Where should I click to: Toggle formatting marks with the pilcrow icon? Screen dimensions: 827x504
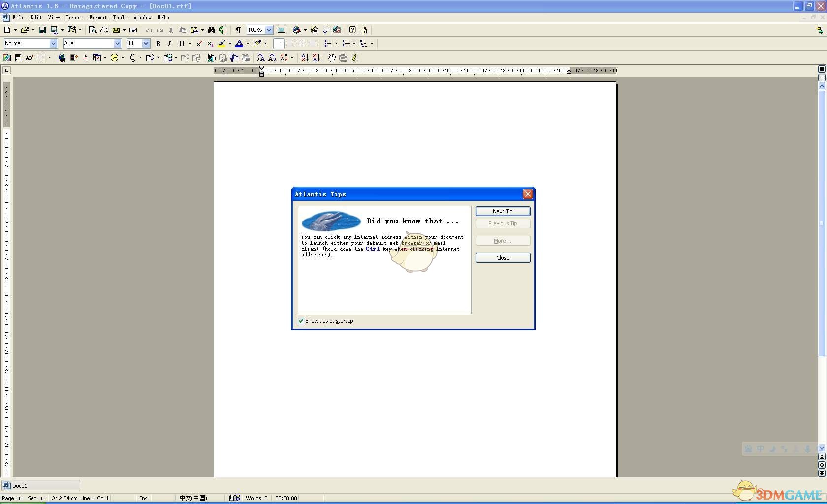point(238,30)
